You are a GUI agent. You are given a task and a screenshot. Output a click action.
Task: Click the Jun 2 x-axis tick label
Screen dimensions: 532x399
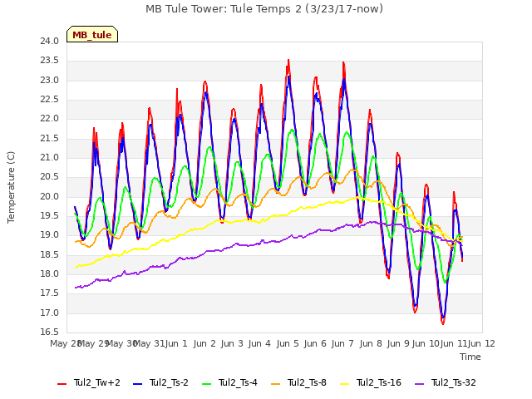point(204,343)
